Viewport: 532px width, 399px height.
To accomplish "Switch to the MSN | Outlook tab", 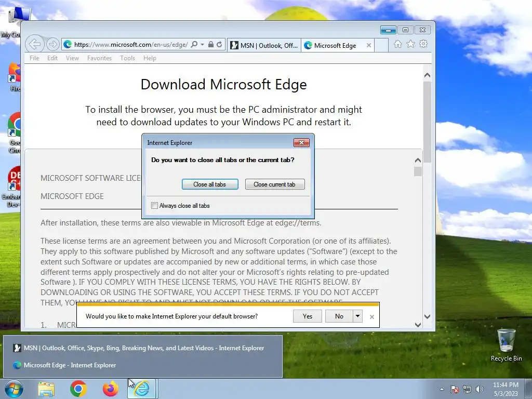I will pyautogui.click(x=263, y=46).
